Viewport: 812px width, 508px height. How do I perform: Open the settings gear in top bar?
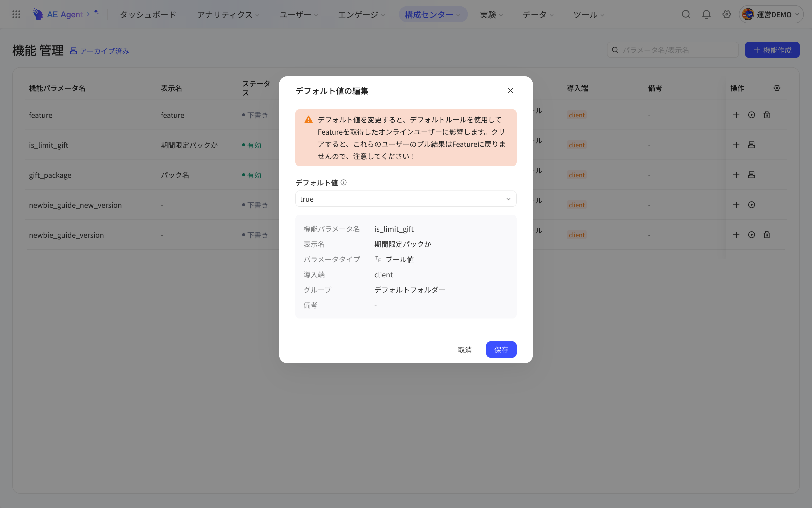pos(726,14)
